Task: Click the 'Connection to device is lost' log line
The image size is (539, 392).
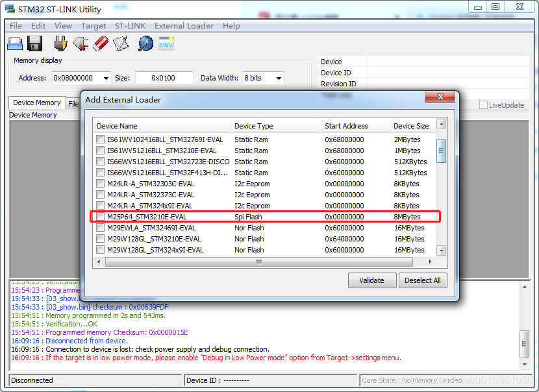Action: [x=140, y=349]
